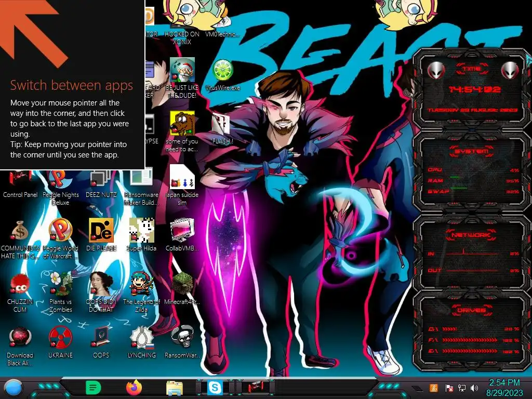The width and height of the screenshot is (532, 399).
Task: Open the japan suicide sim file icon
Action: (x=182, y=185)
